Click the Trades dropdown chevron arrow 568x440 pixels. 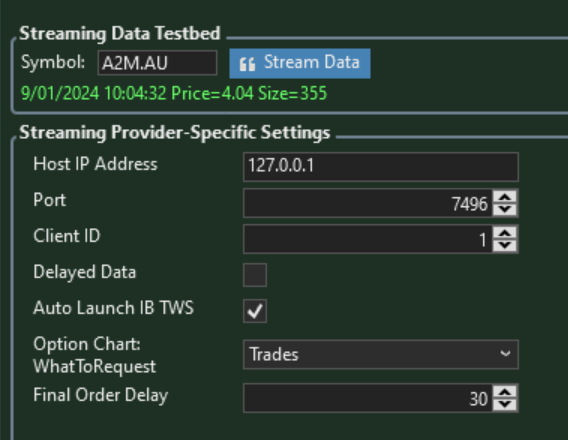[505, 353]
